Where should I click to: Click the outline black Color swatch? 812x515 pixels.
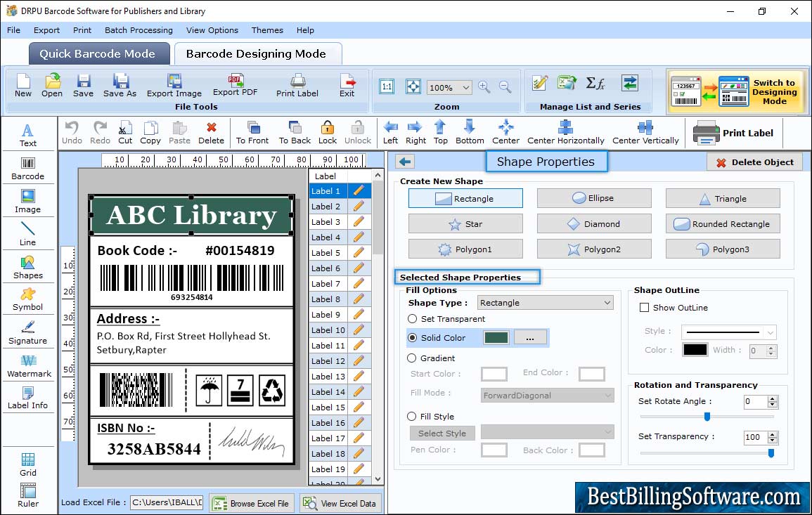pyautogui.click(x=695, y=349)
